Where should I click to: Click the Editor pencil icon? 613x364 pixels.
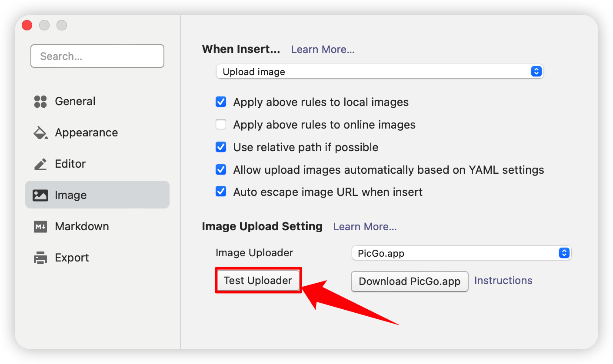tap(40, 164)
